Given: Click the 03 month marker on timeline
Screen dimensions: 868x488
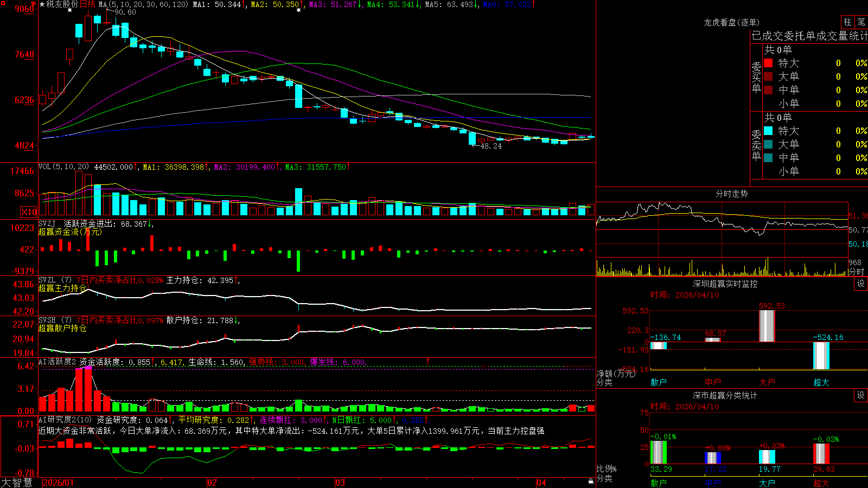Looking at the screenshot, I should click(x=340, y=483).
